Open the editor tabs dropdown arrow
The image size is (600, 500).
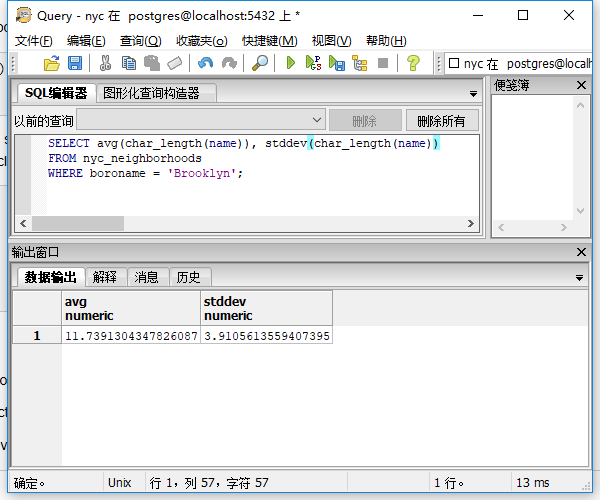[473, 94]
